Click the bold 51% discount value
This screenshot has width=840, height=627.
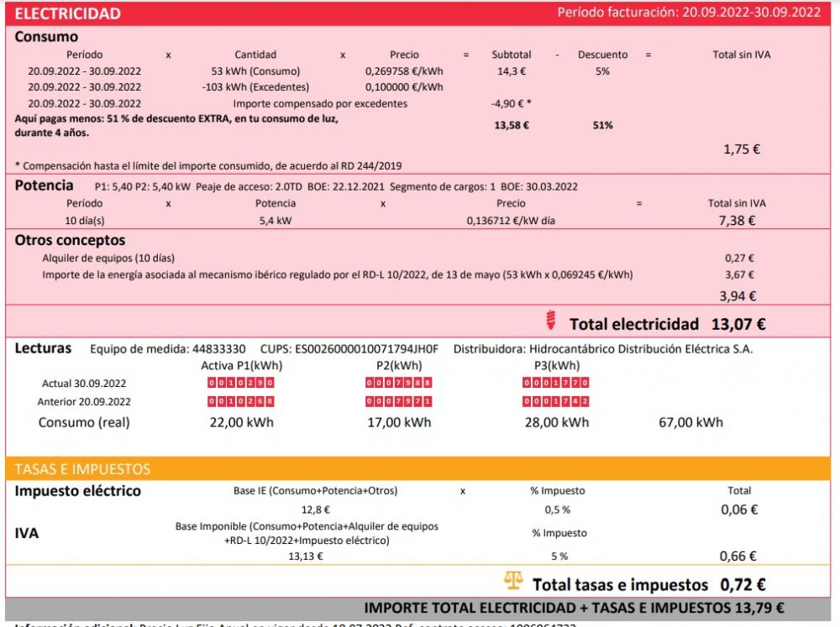(602, 125)
